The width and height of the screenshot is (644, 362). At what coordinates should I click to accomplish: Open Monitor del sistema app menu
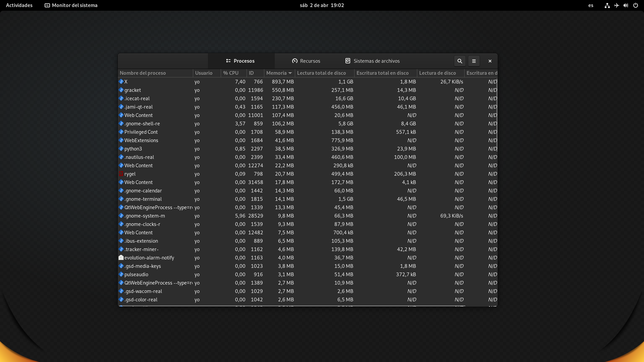(71, 5)
